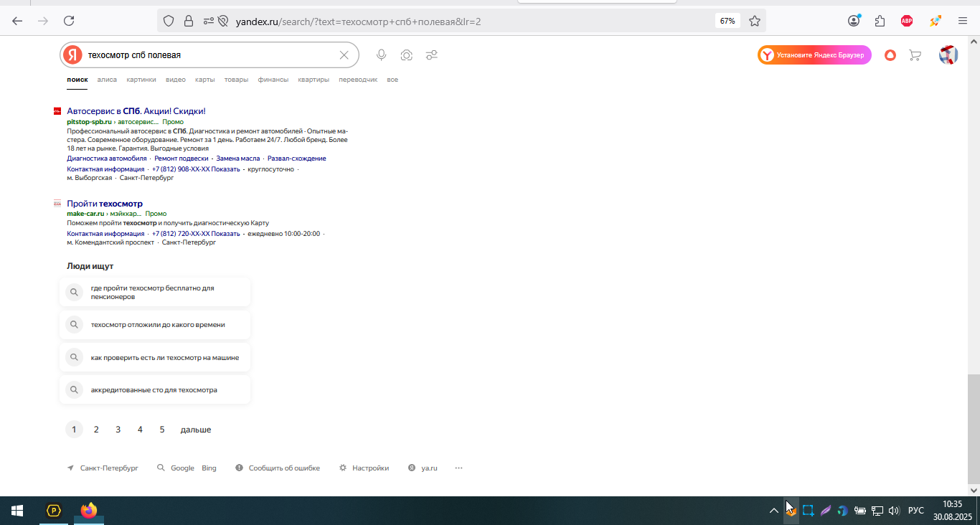Screen dimensions: 980x525
Task: Expand footer three-dots more menu
Action: click(459, 468)
